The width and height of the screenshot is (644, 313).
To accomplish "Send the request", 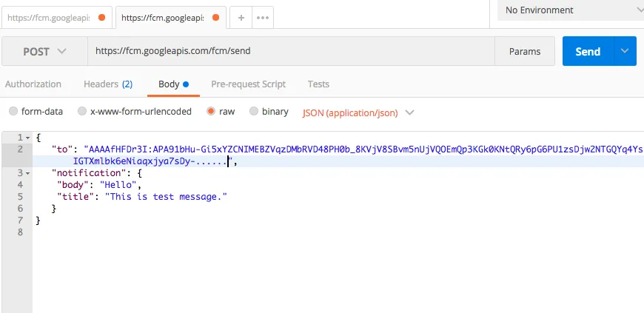I will [588, 51].
